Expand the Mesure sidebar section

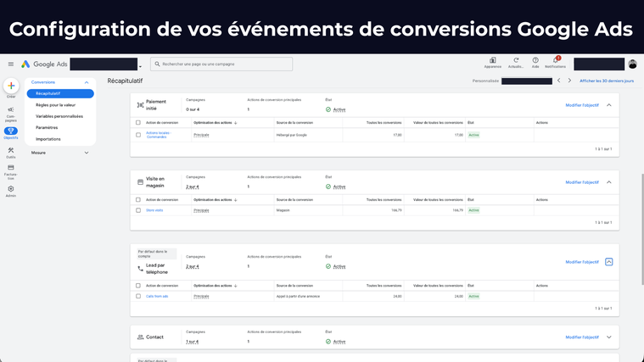click(87, 153)
